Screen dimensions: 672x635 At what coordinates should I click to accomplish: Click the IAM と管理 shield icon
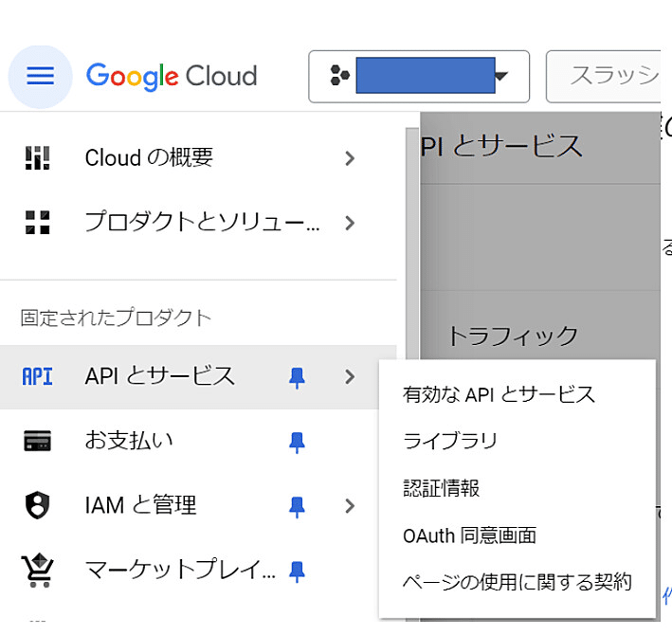38,505
